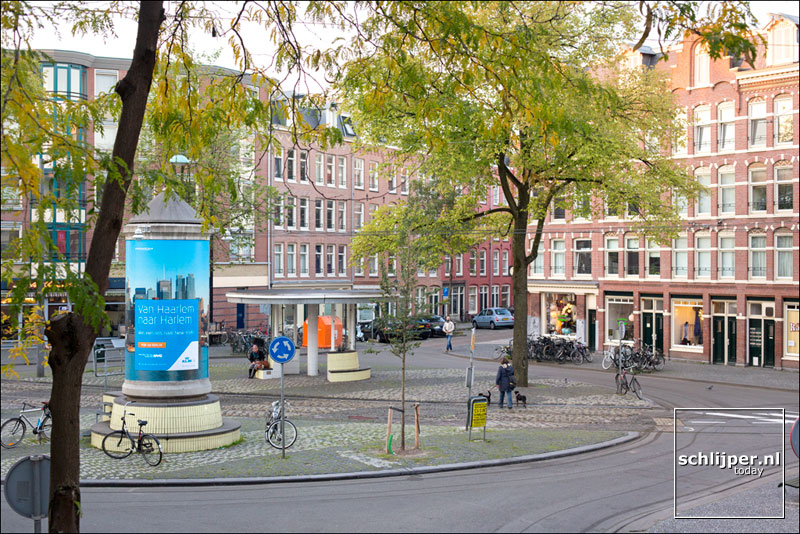The height and width of the screenshot is (534, 800).
Task: Select the black dog on the sidewalk
Action: point(520,399)
